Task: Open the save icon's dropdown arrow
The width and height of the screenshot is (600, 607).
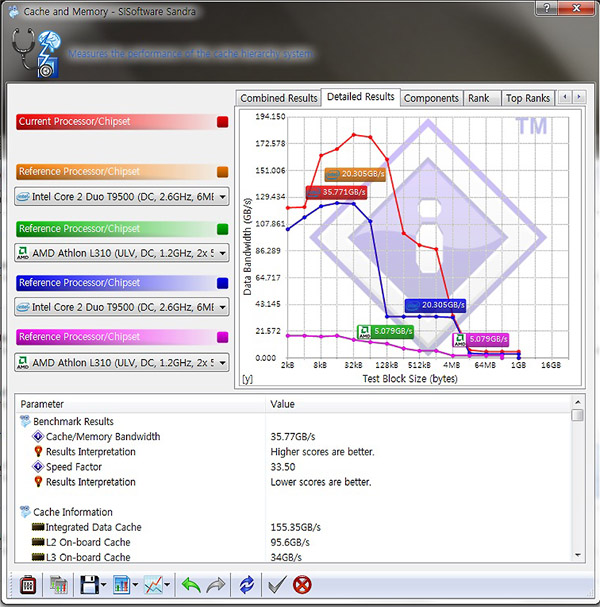Action: [x=103, y=585]
